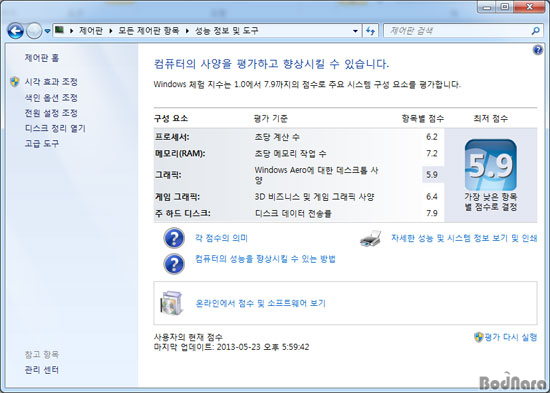The width and height of the screenshot is (550, 393).
Task: Open 고급 도구 link
Action: tap(42, 144)
